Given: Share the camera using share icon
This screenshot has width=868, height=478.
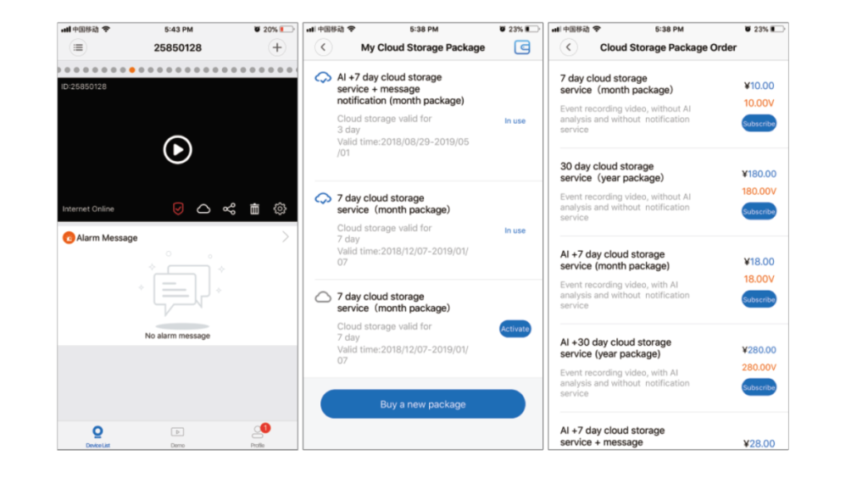Looking at the screenshot, I should pyautogui.click(x=229, y=208).
